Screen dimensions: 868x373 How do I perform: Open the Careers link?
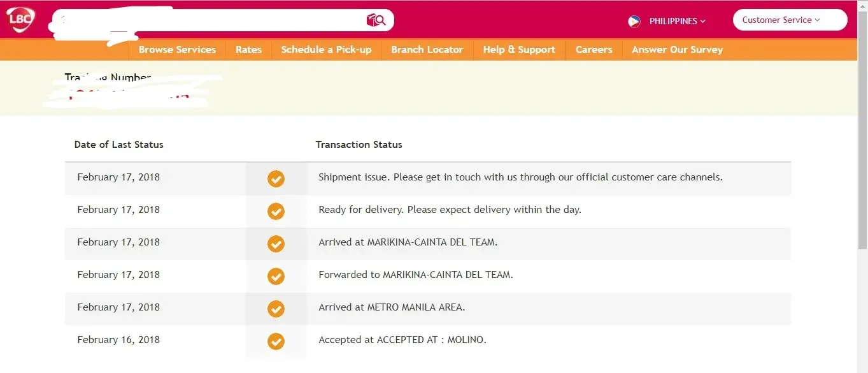click(x=594, y=50)
